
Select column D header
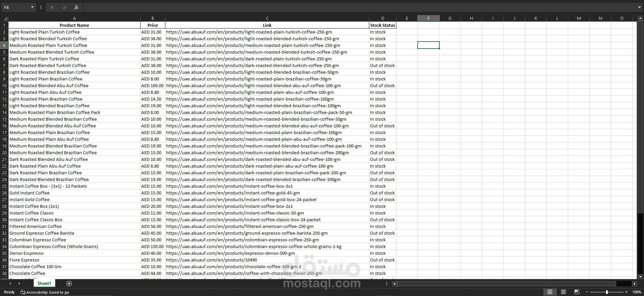(383, 18)
